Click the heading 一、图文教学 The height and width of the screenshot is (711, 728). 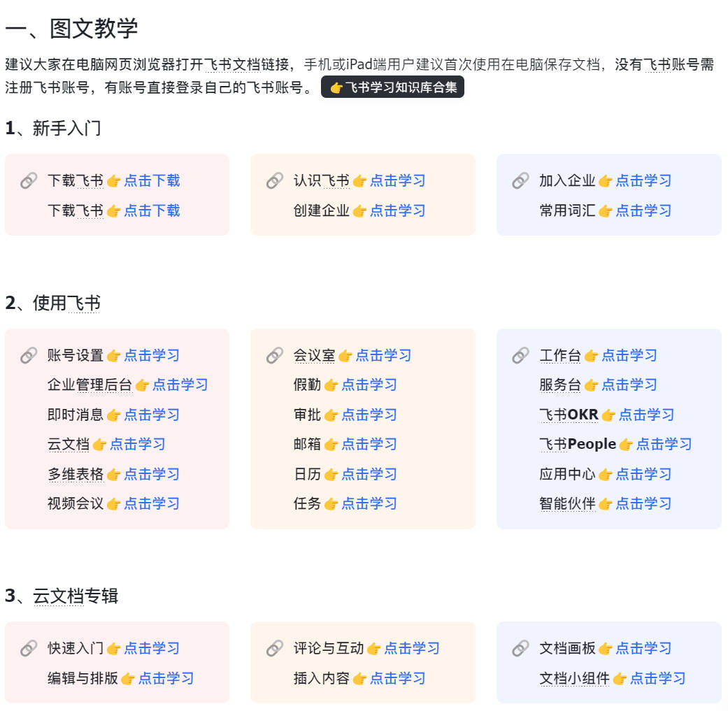pos(71,29)
